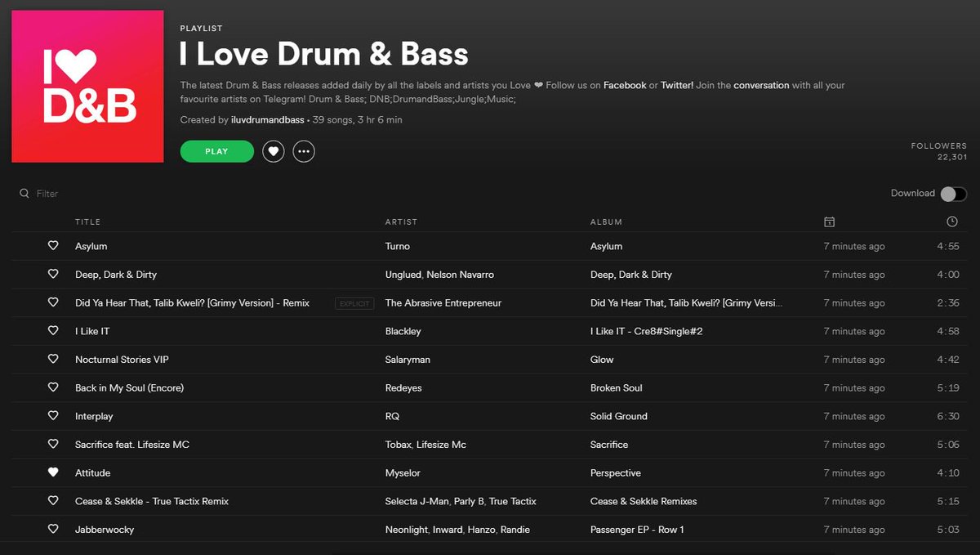Open artist Neonlight
Viewport: 980px width, 555px height.
coord(406,530)
